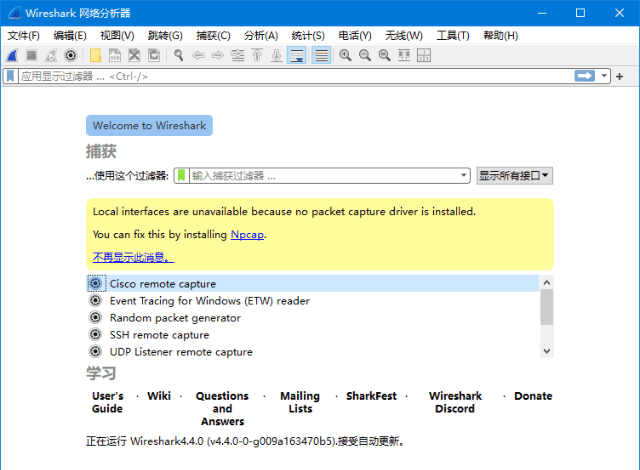Click the go to specified packet icon
The image size is (640, 470).
[238, 55]
